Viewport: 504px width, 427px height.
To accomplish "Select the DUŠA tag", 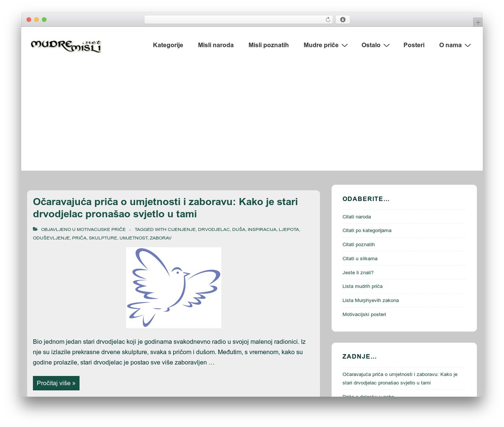I will pos(239,229).
